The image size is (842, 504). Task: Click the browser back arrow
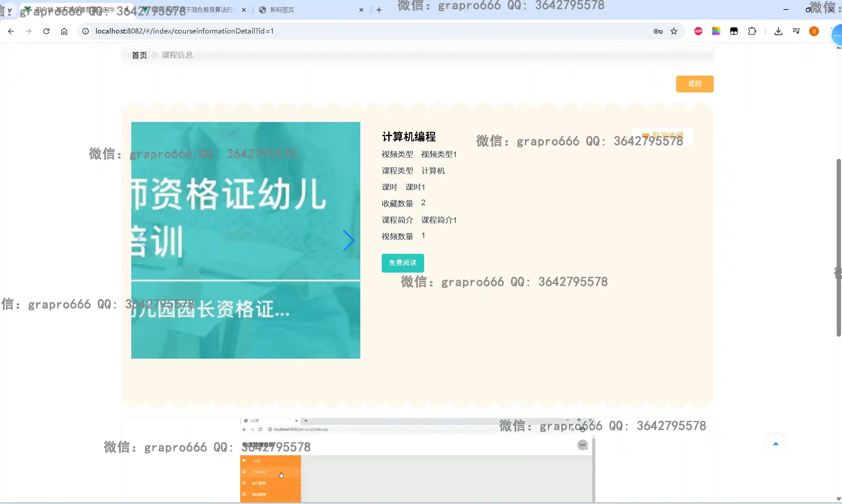[11, 31]
